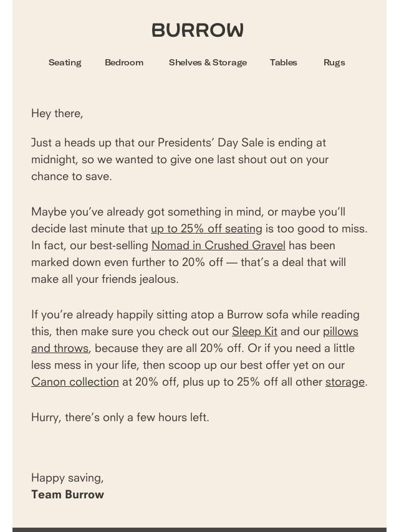The image size is (399, 532).
Task: Click the bold Team Burrow signature
Action: click(x=67, y=495)
